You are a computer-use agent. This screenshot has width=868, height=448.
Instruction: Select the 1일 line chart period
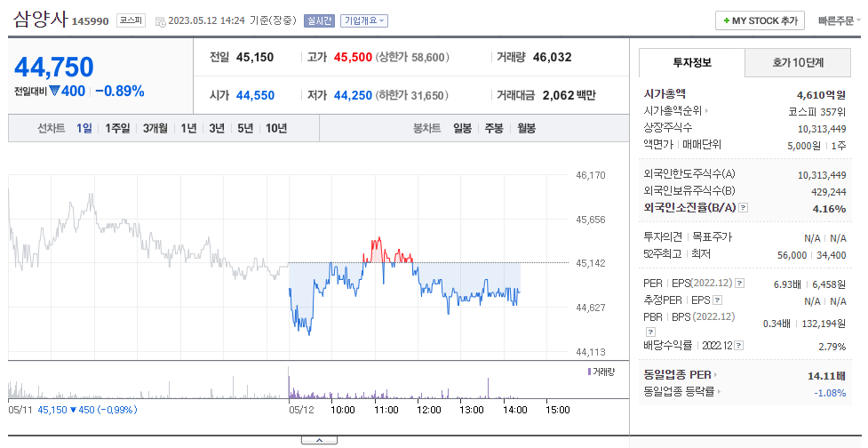(84, 129)
